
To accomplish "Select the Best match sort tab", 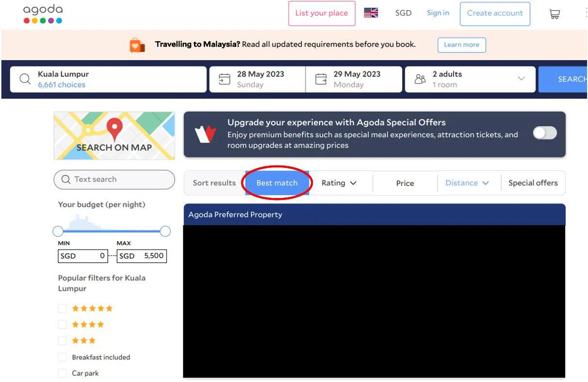I will pyautogui.click(x=277, y=183).
